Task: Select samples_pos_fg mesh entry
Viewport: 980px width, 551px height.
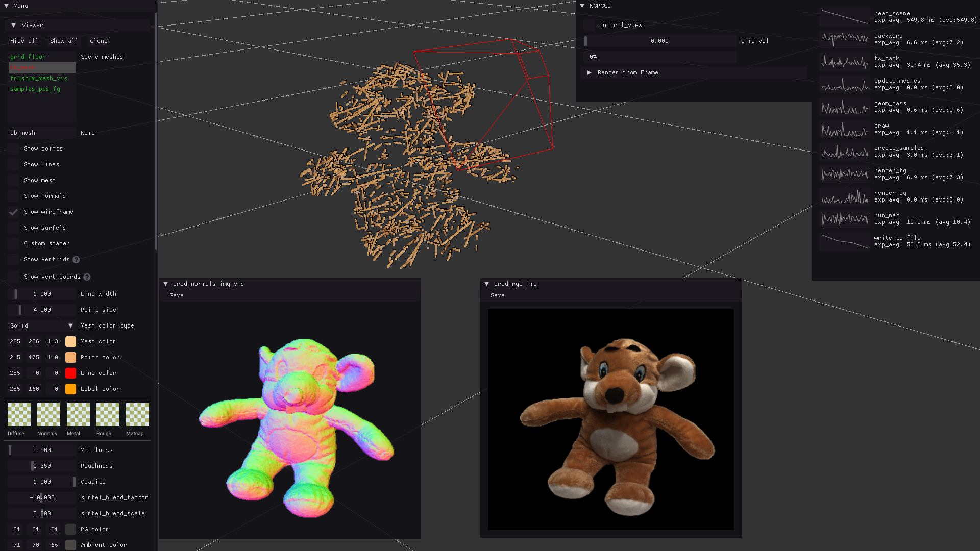Action: pyautogui.click(x=35, y=89)
